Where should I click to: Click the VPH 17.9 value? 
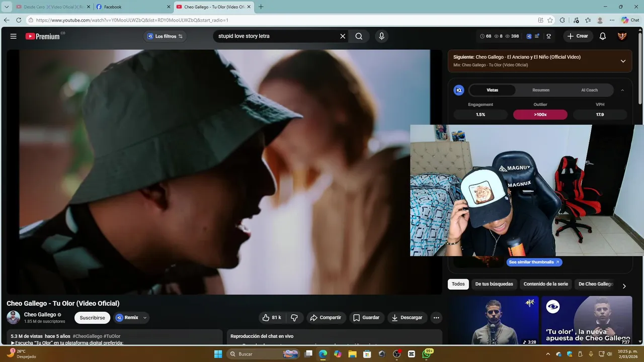point(600,115)
